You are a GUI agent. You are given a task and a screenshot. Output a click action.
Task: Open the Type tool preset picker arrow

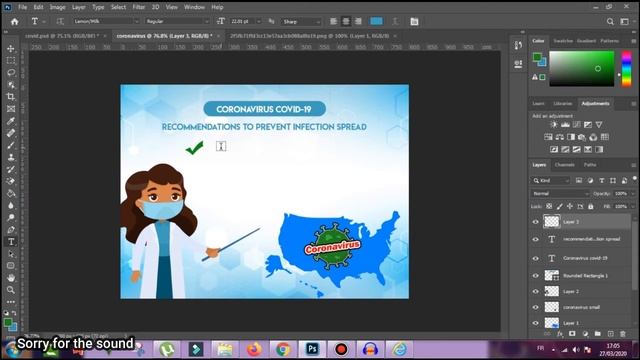(x=44, y=22)
